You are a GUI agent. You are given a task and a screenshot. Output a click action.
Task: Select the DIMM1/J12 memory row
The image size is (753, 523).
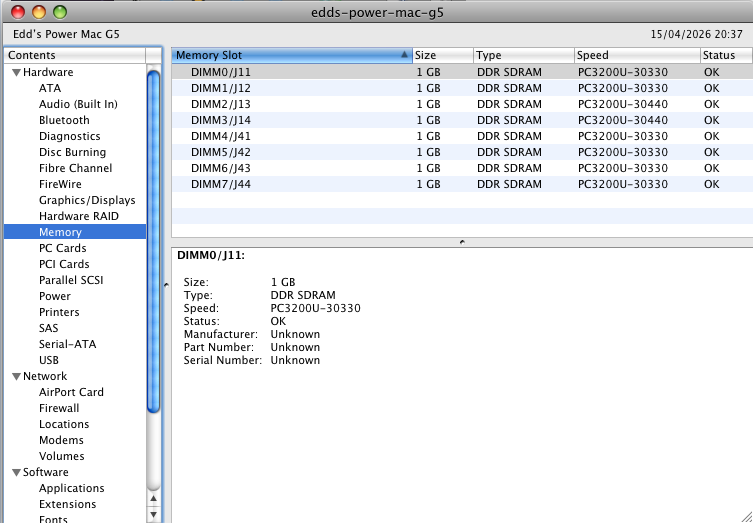pyautogui.click(x=462, y=88)
